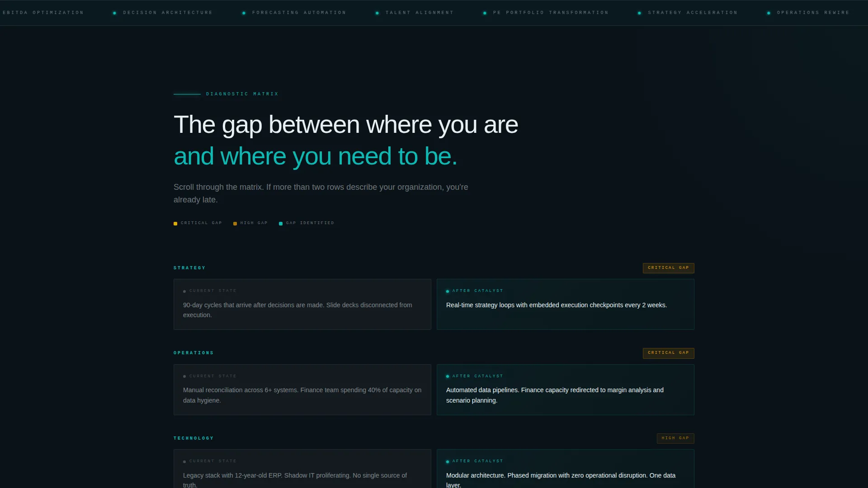Click the 'Scroll through the matrix' description paragraph
Image resolution: width=868 pixels, height=488 pixels.
321,193
